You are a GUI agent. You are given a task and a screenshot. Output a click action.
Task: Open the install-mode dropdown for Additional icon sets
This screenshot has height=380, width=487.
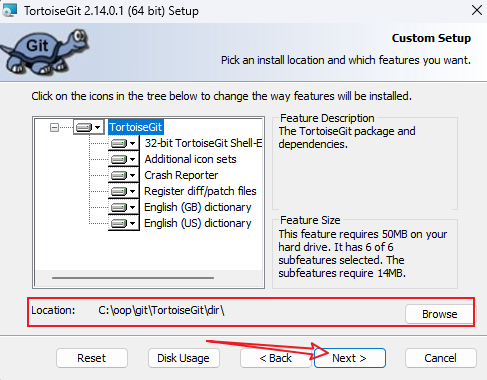(x=124, y=159)
